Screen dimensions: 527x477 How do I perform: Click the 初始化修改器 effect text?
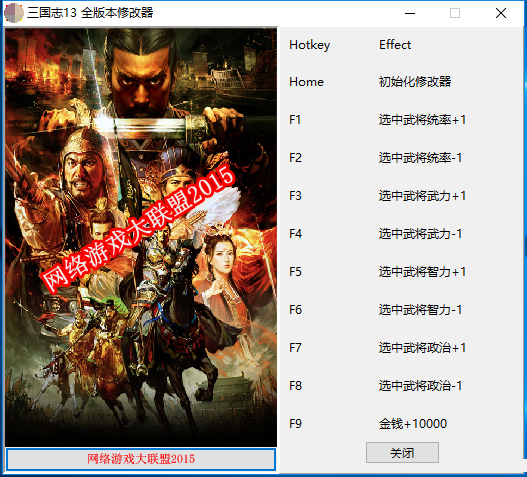pyautogui.click(x=415, y=82)
